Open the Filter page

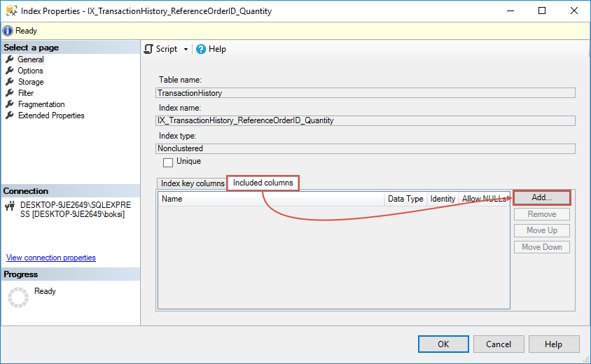[26, 93]
